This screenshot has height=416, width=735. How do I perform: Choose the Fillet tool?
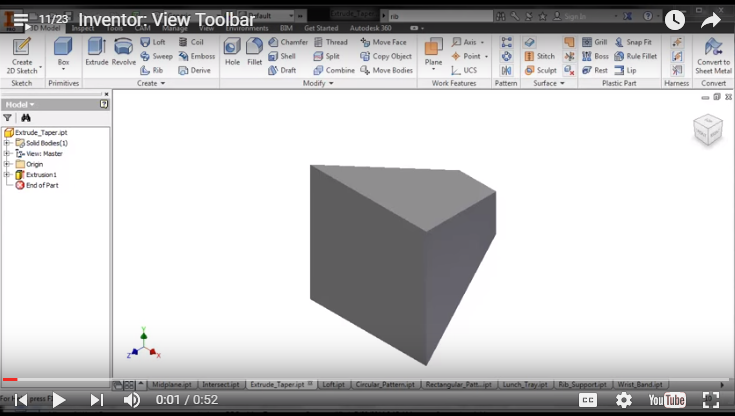coord(255,52)
